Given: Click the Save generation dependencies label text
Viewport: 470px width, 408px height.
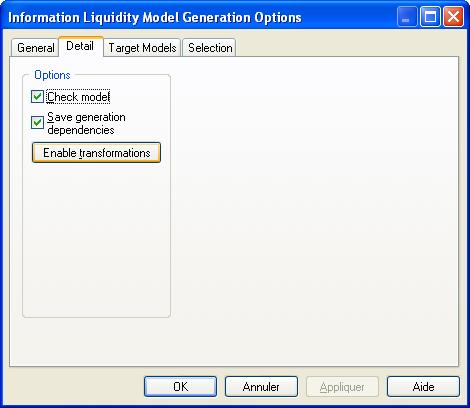Looking at the screenshot, I should pyautogui.click(x=86, y=123).
